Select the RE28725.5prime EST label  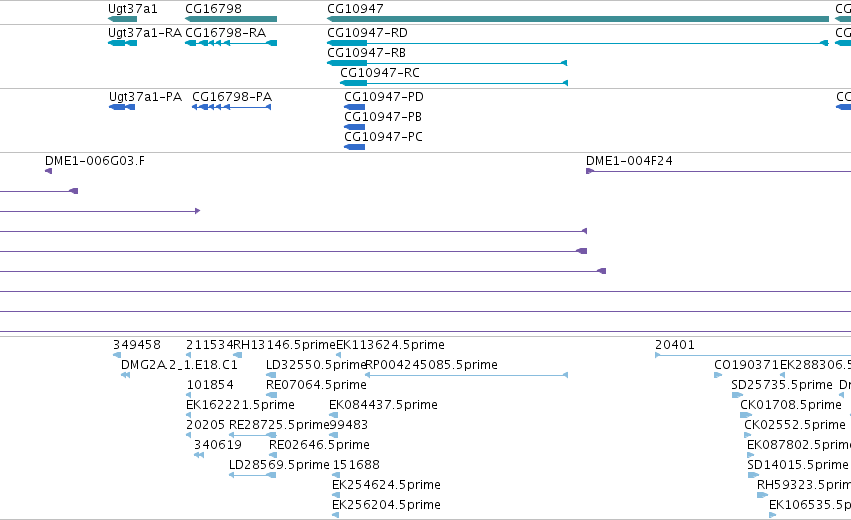pos(279,425)
